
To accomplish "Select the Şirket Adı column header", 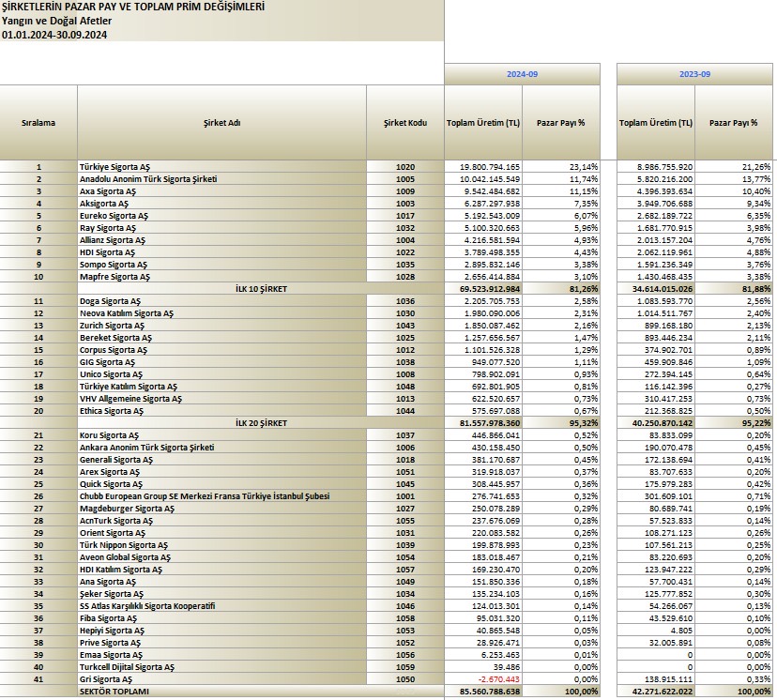I will point(221,123).
